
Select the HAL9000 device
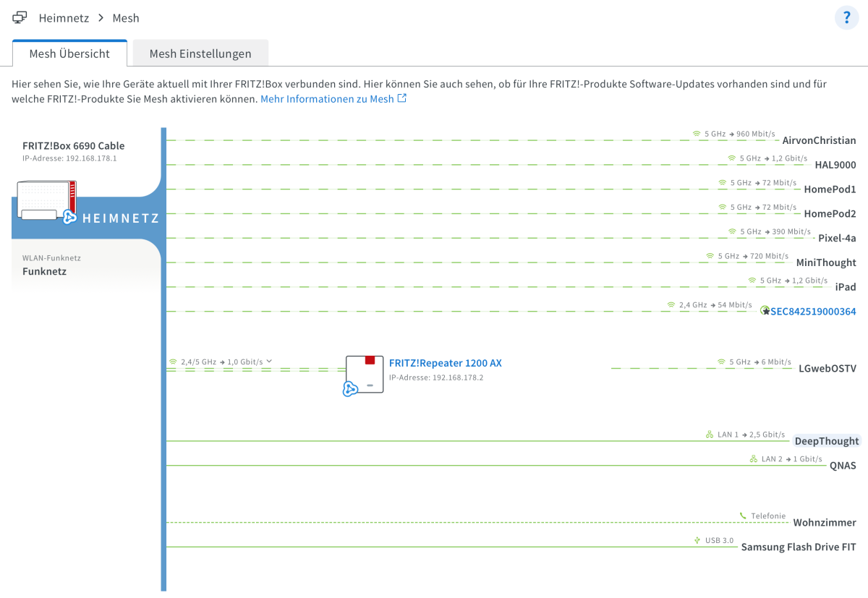tap(835, 165)
